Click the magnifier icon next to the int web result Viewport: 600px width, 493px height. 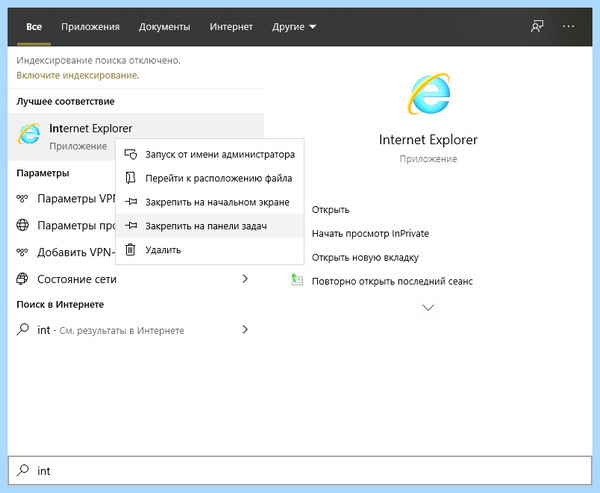coord(23,329)
